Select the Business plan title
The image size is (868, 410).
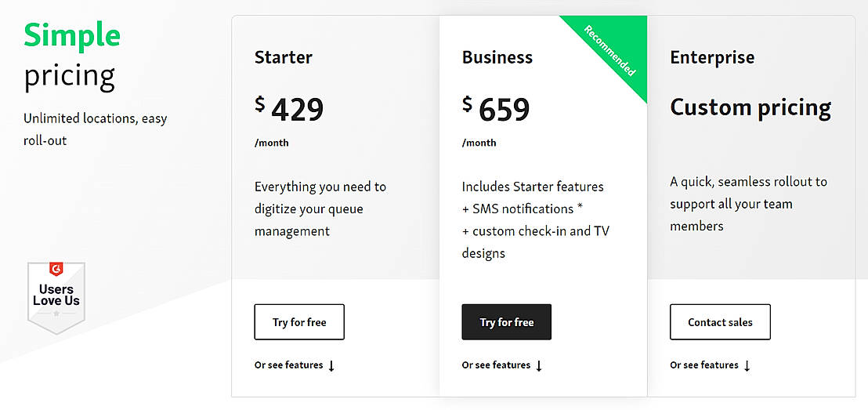(497, 57)
